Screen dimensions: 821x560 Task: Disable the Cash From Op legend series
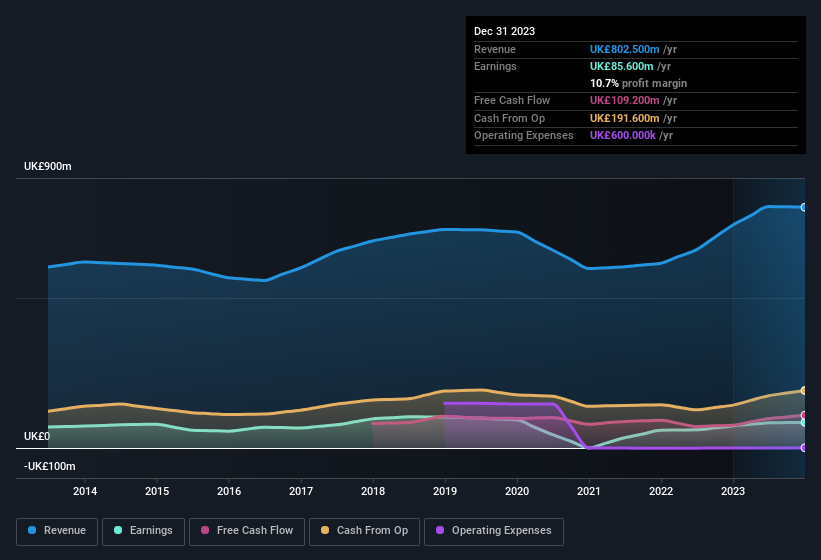coord(364,530)
